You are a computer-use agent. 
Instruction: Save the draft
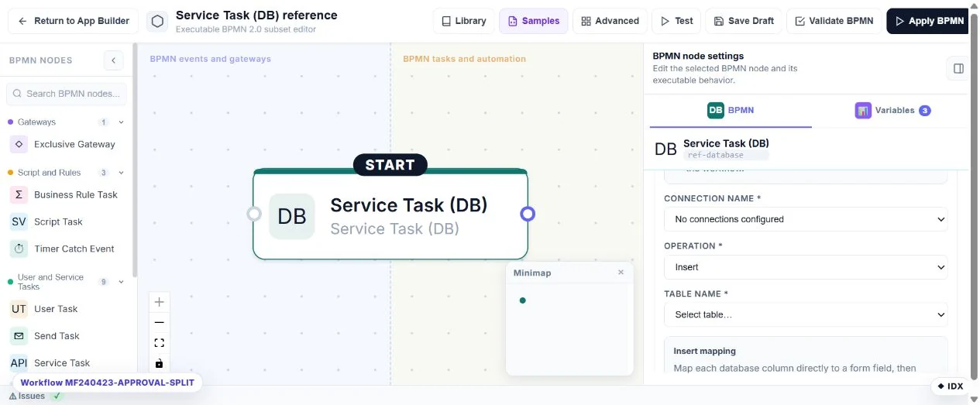click(744, 21)
